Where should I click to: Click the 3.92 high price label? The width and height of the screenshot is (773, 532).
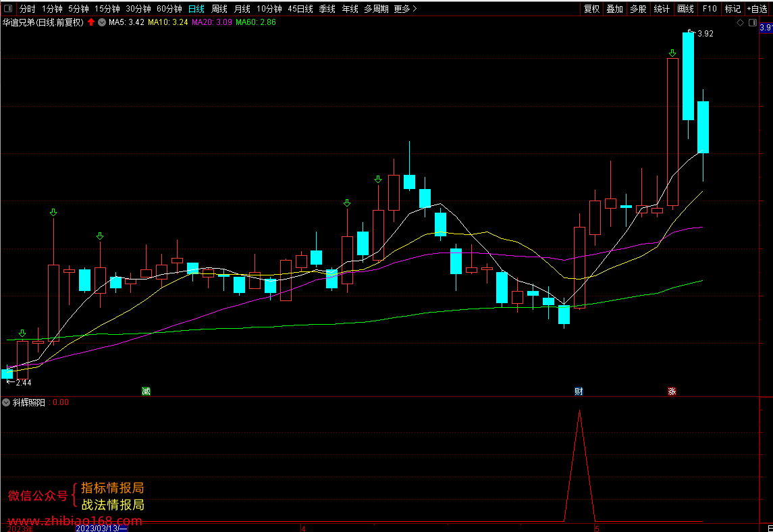(x=705, y=34)
